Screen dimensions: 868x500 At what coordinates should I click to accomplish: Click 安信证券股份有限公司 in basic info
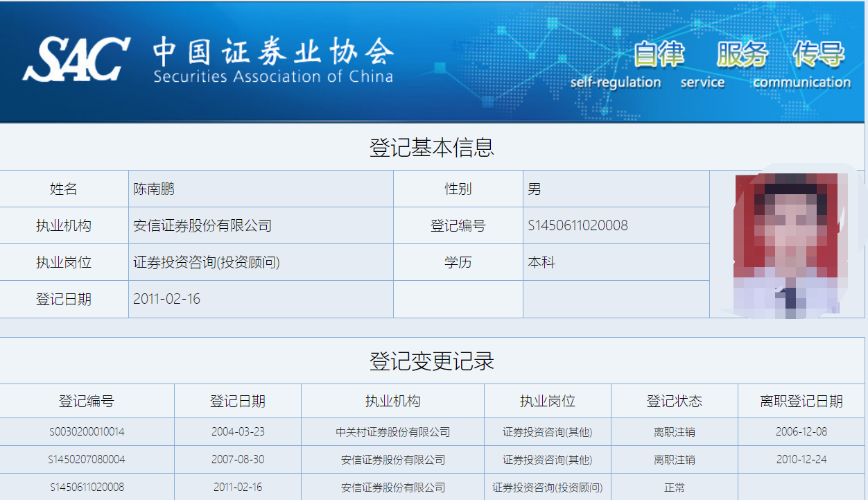202,225
